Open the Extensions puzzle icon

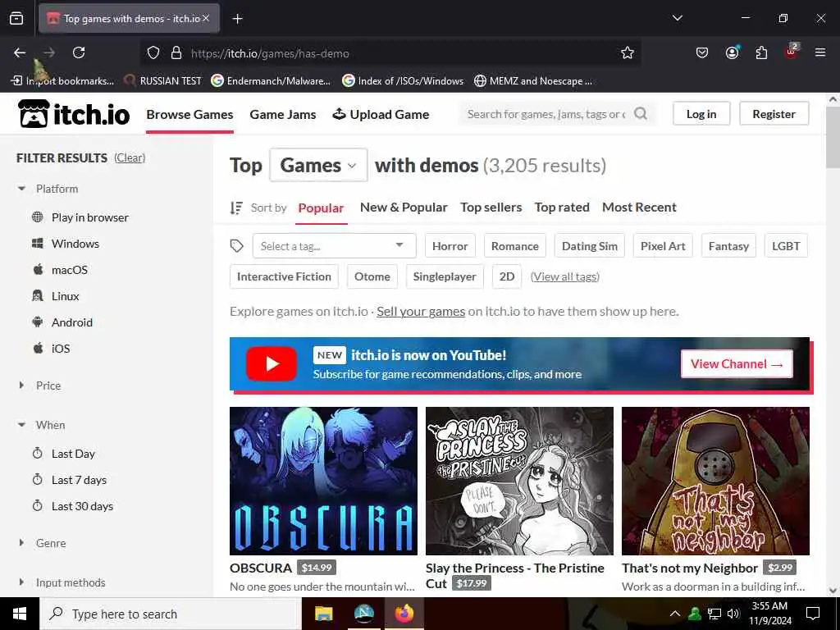point(761,53)
